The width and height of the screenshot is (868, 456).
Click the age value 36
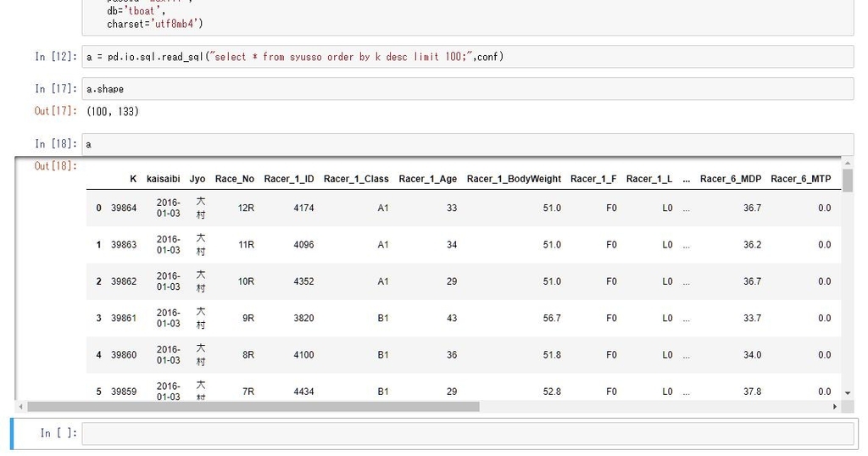pos(452,355)
